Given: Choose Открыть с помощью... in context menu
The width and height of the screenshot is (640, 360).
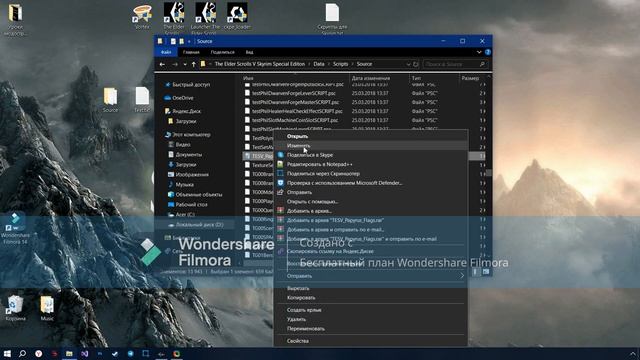Looking at the screenshot, I should tap(312, 202).
